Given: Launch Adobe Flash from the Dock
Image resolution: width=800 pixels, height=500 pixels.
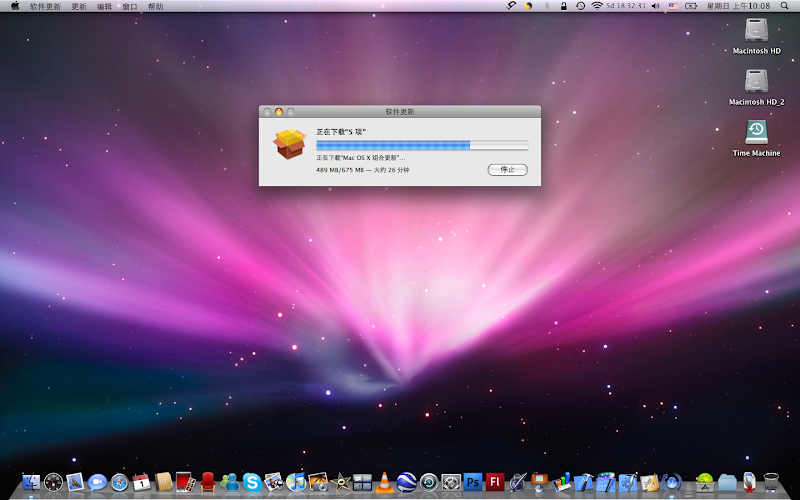Looking at the screenshot, I should coord(495,482).
